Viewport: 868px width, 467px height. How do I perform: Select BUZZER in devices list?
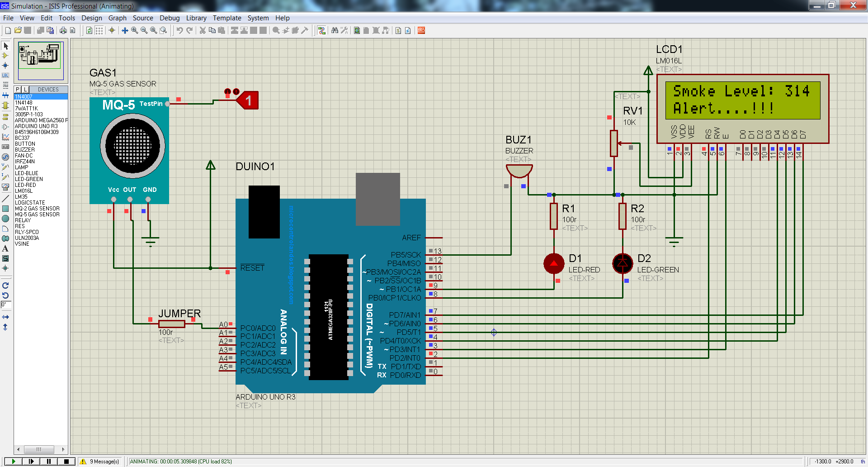41,150
